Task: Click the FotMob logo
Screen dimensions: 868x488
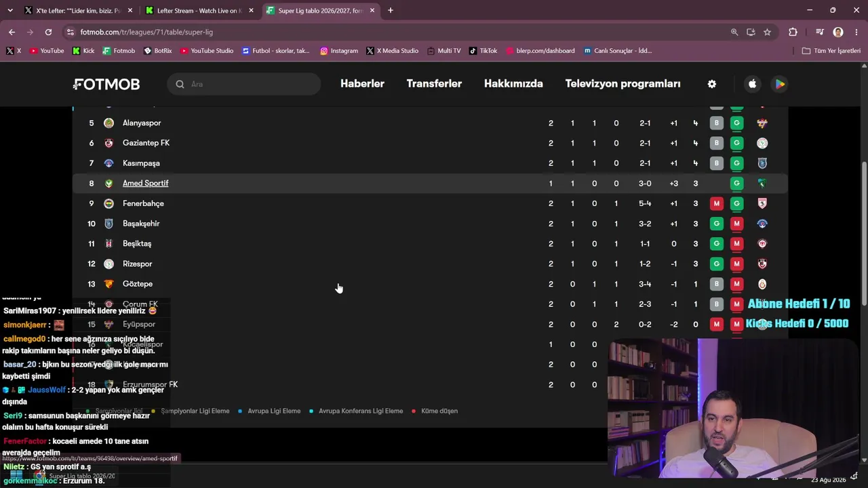Action: 106,84
